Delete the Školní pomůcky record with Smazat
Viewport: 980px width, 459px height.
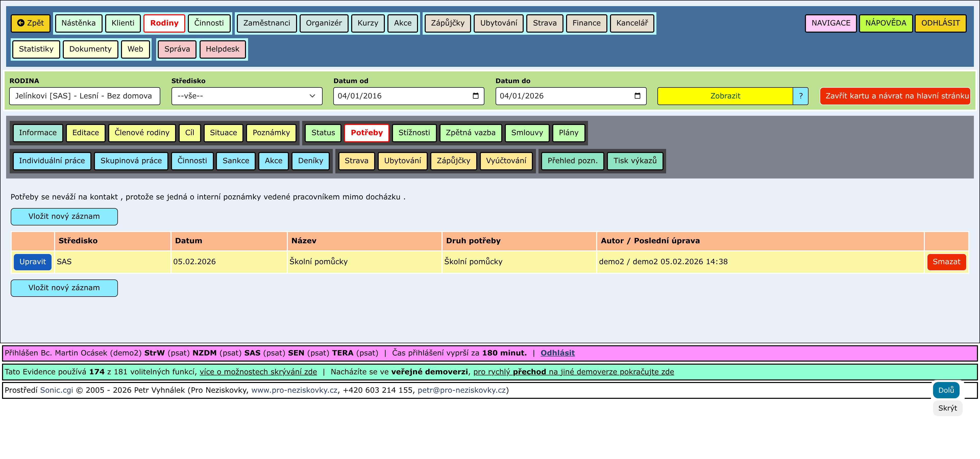click(x=946, y=262)
